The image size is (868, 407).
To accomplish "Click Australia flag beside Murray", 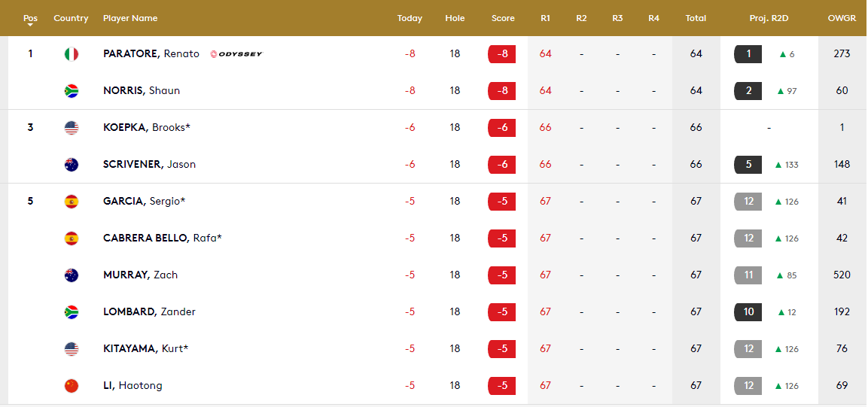I will (72, 275).
